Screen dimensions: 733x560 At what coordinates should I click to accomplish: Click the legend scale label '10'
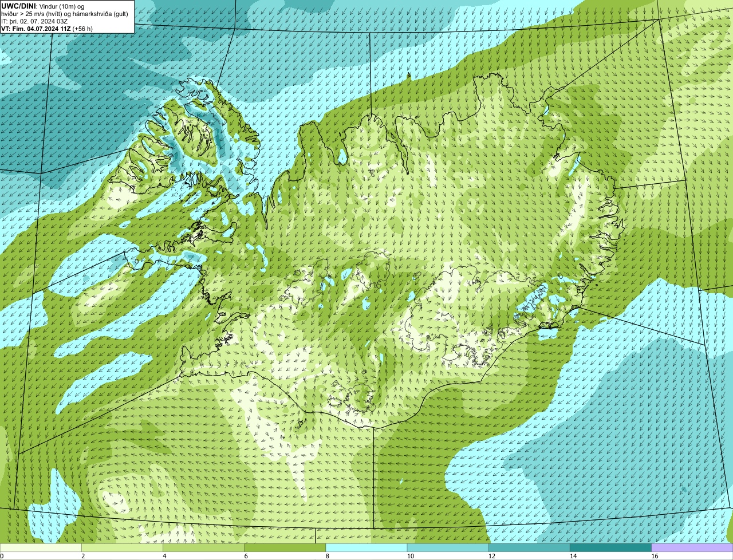tap(411, 556)
